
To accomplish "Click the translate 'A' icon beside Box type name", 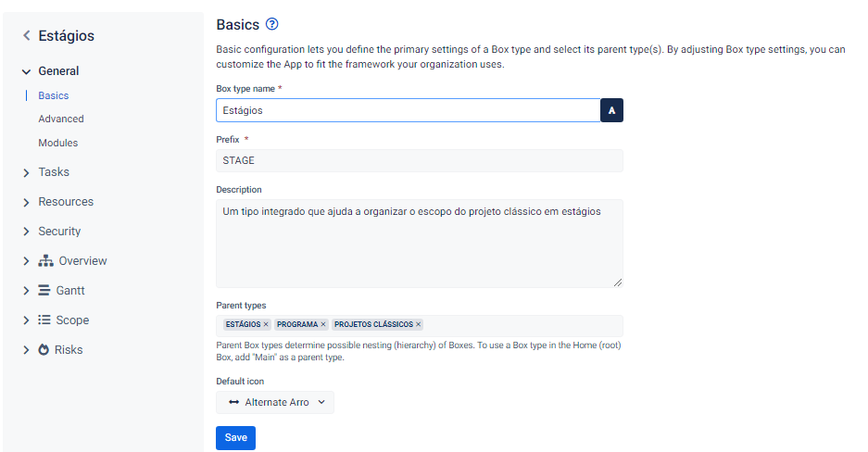I will pyautogui.click(x=611, y=110).
